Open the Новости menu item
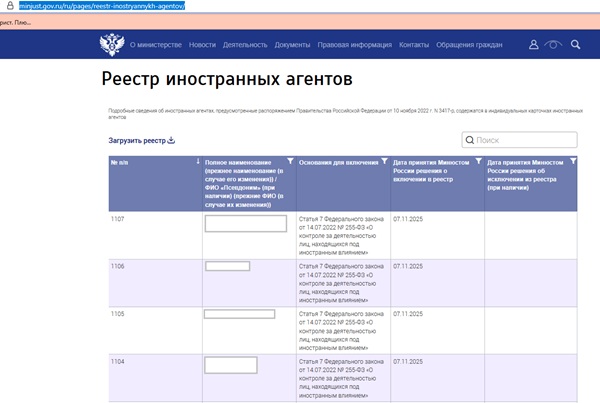Image resolution: width=600 pixels, height=403 pixels. (x=202, y=45)
